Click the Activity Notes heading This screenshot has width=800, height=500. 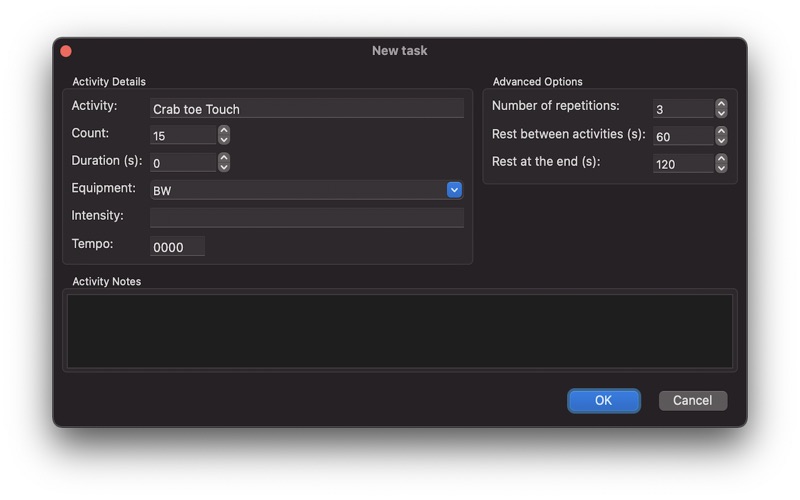point(107,282)
